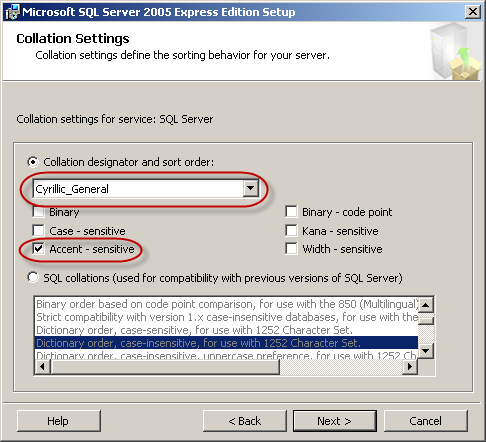The image size is (486, 442).
Task: Select 'case-insensitive, uppercase preference' row
Action: (227, 355)
